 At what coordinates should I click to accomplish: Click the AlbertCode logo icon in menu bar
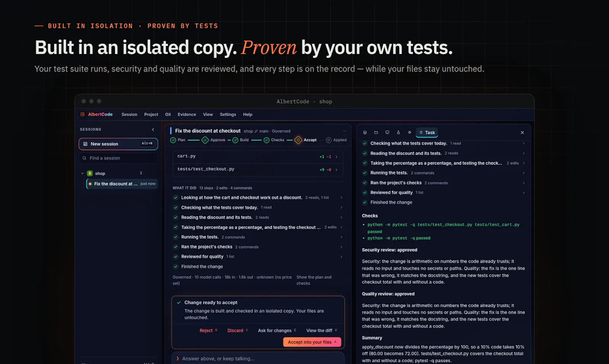click(x=82, y=114)
